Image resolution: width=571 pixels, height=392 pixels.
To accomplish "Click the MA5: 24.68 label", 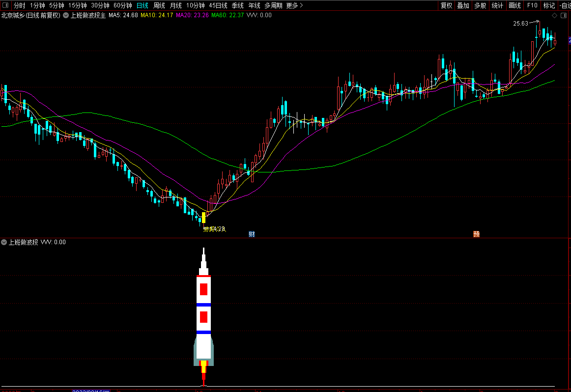I will (x=123, y=15).
